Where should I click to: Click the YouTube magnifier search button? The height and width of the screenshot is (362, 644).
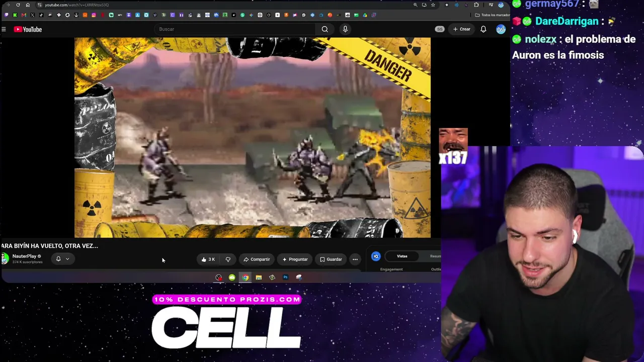coord(325,29)
